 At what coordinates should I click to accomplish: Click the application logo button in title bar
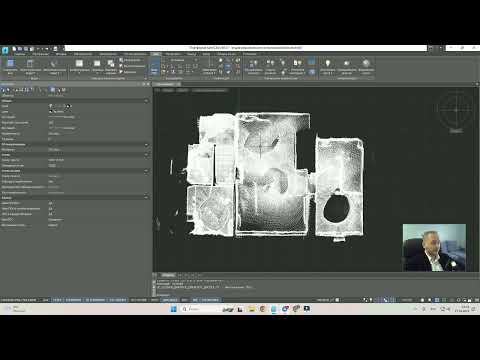[x=5, y=50]
